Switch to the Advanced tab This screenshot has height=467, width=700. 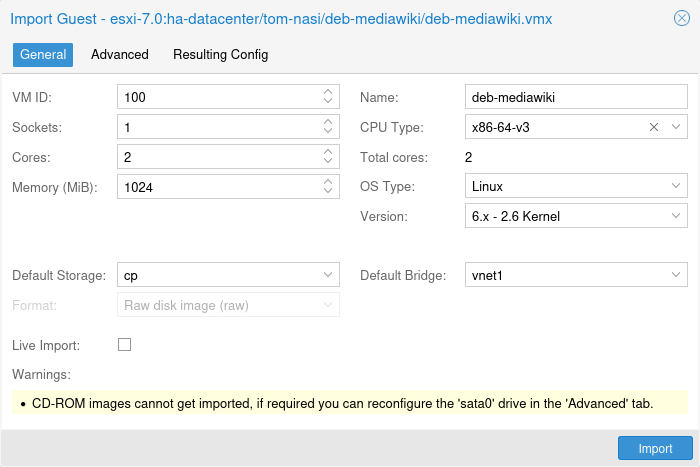(x=119, y=55)
